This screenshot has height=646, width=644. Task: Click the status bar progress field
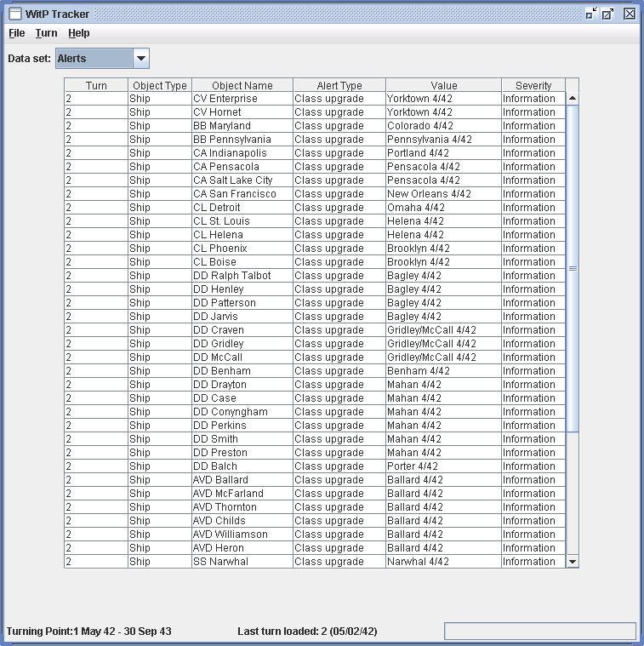540,631
